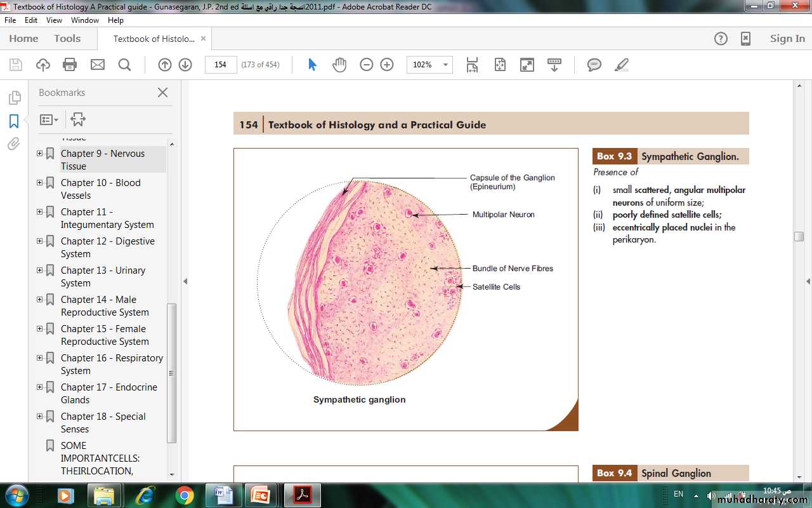The image size is (812, 508).
Task: Expand Chapter 17 - Endocrine Glands bookmark
Action: pyautogui.click(x=39, y=387)
